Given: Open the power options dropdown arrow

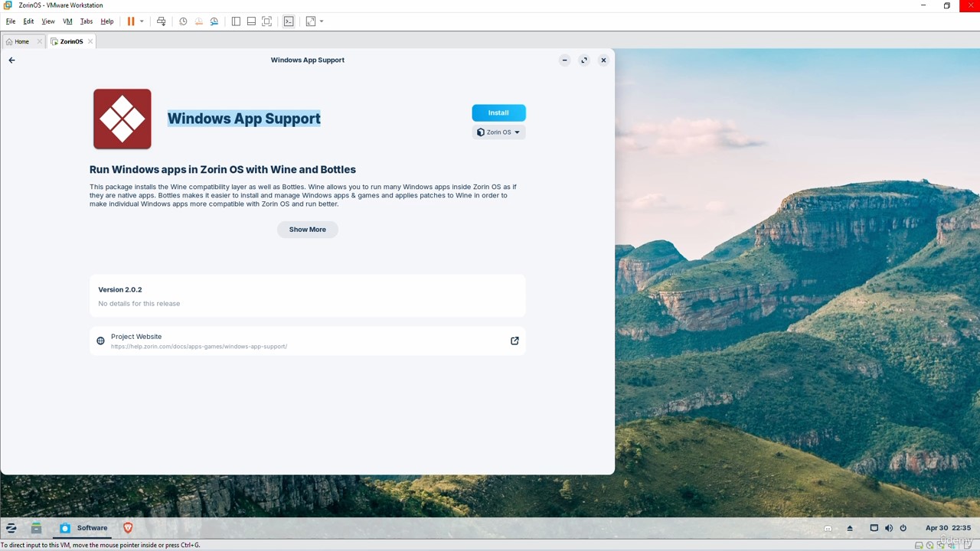Looking at the screenshot, I should (142, 21).
